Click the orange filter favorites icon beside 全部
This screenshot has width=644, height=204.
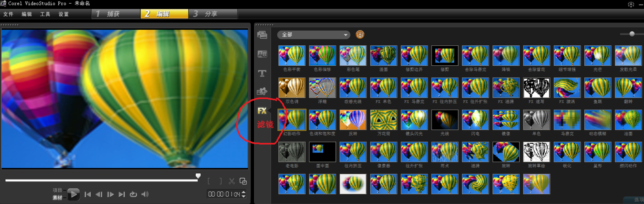[360, 35]
